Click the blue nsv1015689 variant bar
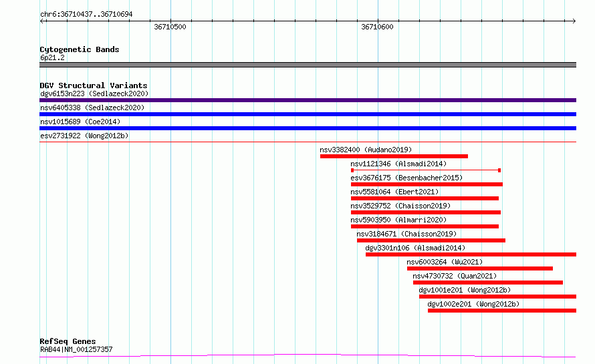595x364 pixels. [x=308, y=128]
